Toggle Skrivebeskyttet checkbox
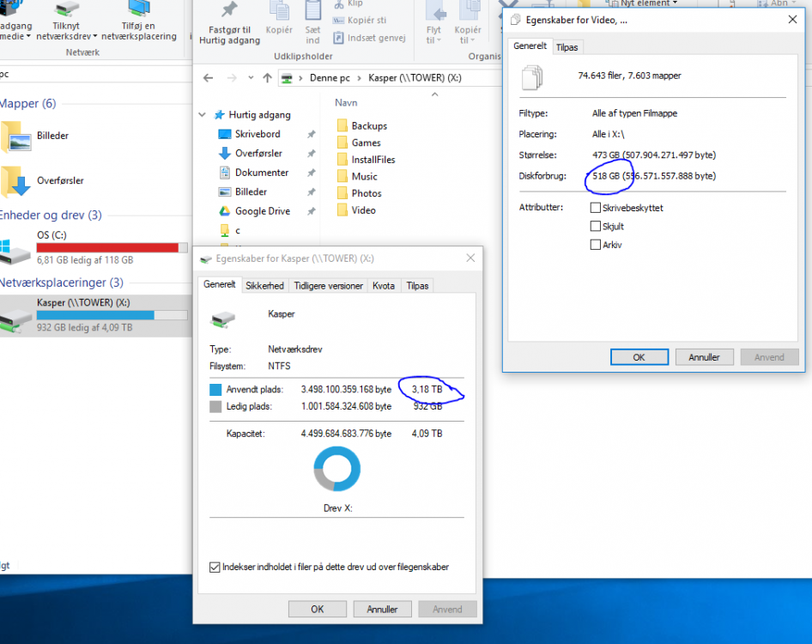812x644 pixels. coord(596,208)
